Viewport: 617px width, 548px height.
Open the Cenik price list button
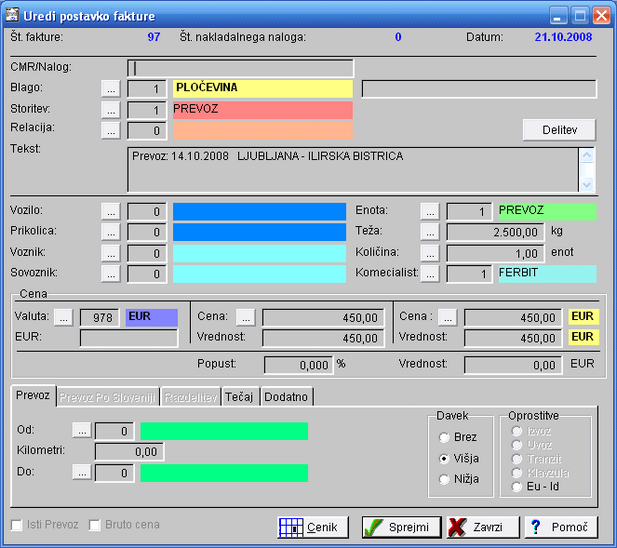[x=313, y=527]
